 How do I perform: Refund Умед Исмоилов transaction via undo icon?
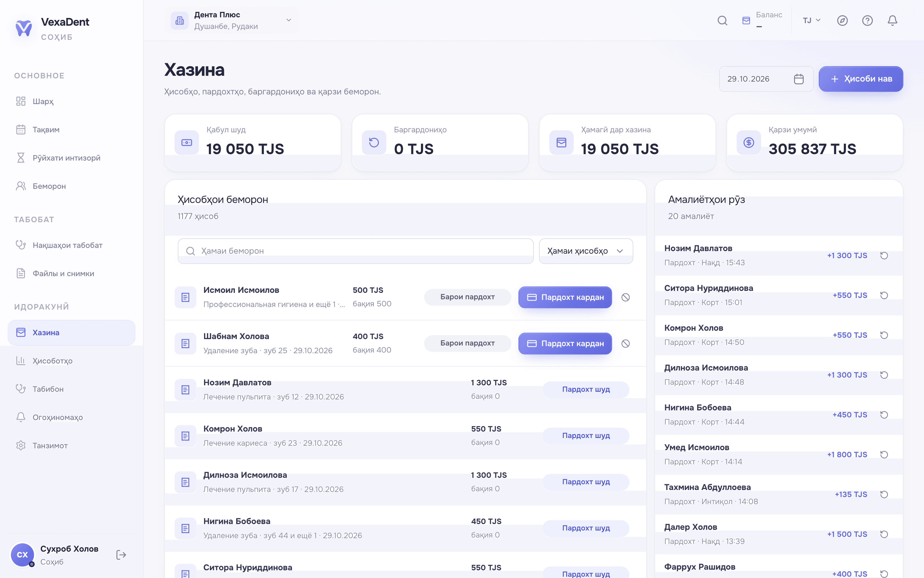[884, 454]
